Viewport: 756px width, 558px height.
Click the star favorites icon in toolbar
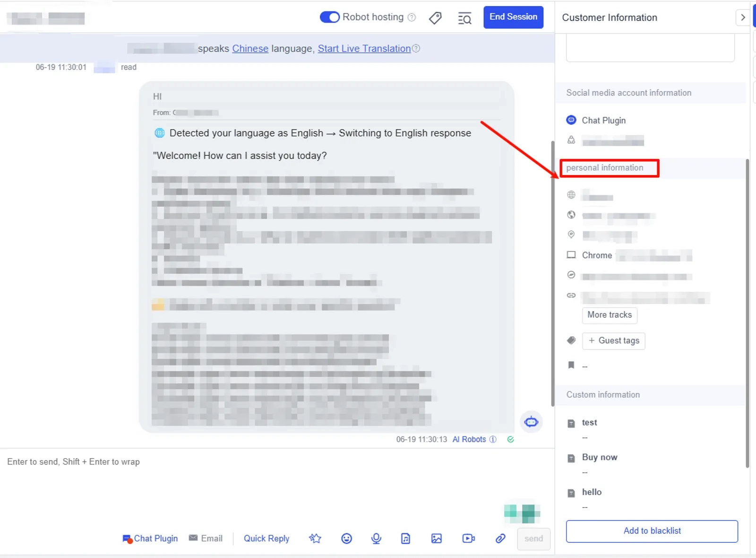(315, 538)
